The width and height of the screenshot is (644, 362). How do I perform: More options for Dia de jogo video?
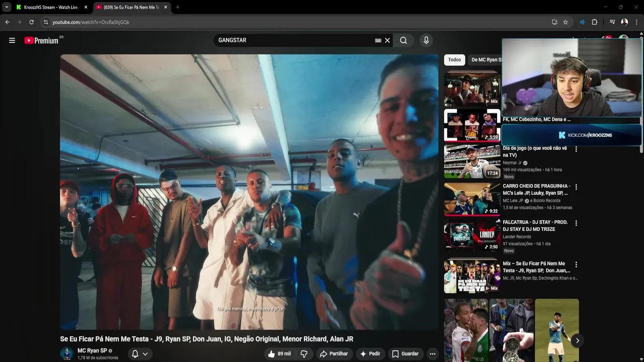tap(576, 149)
